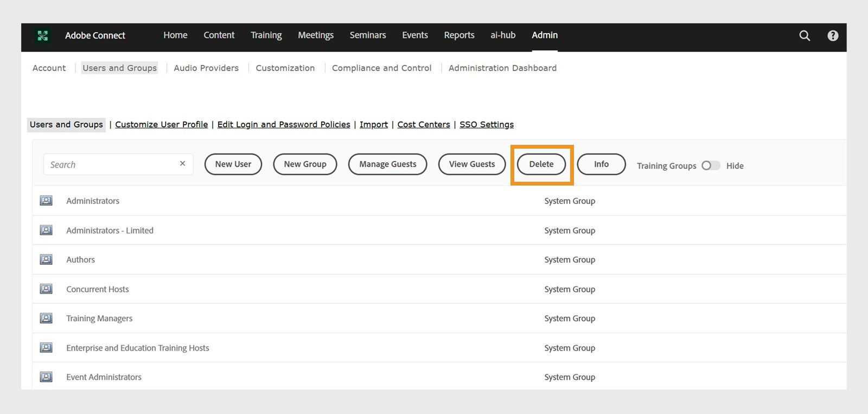Screen dimensions: 868x414
Task: Click the Administrators group icon
Action: tap(46, 201)
